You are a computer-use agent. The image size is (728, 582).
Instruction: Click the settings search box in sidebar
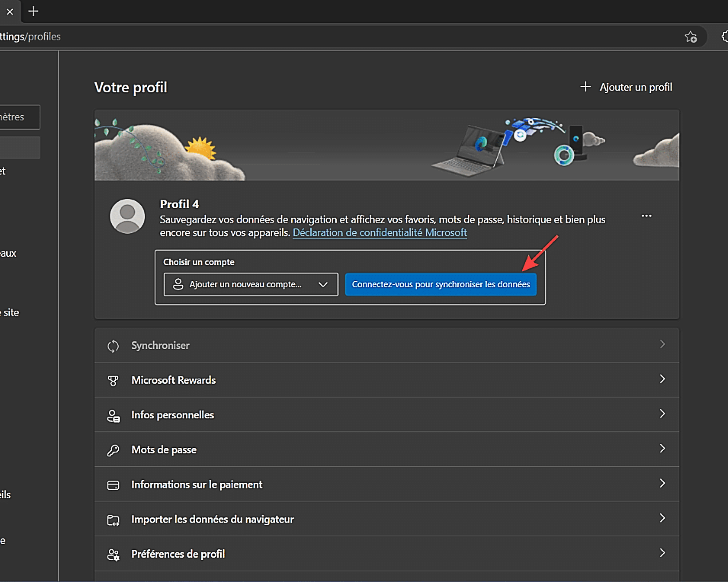tap(20, 117)
